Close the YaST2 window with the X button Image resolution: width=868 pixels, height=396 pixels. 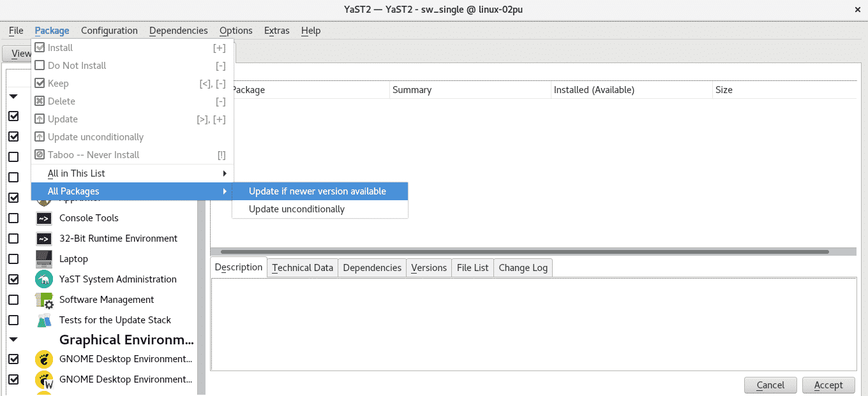coord(857,9)
